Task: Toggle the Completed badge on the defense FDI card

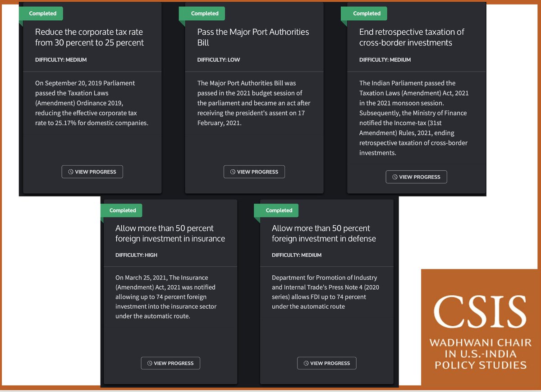Action: 276,210
